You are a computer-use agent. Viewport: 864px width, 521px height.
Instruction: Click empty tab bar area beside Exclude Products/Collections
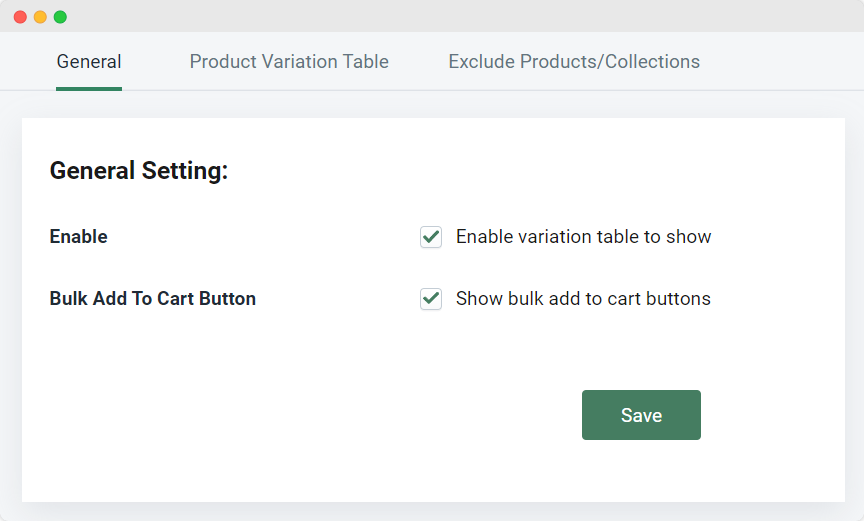tap(782, 62)
